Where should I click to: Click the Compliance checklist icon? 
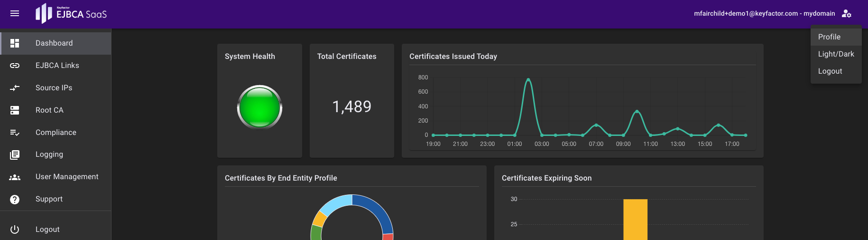click(15, 133)
